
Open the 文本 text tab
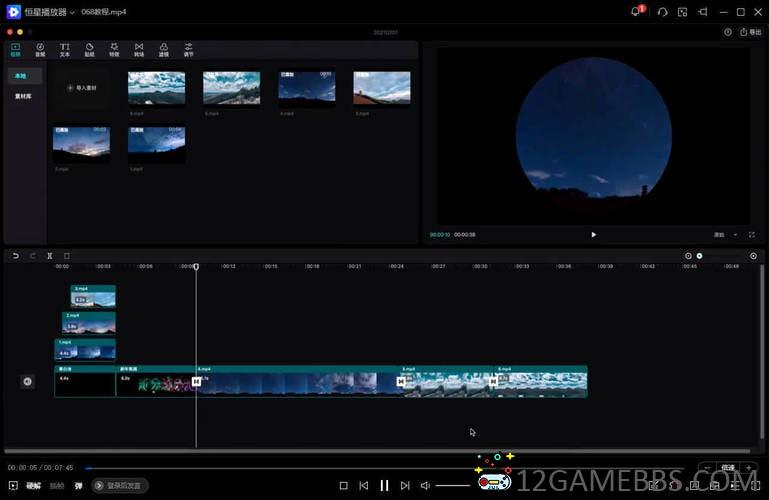(x=65, y=49)
